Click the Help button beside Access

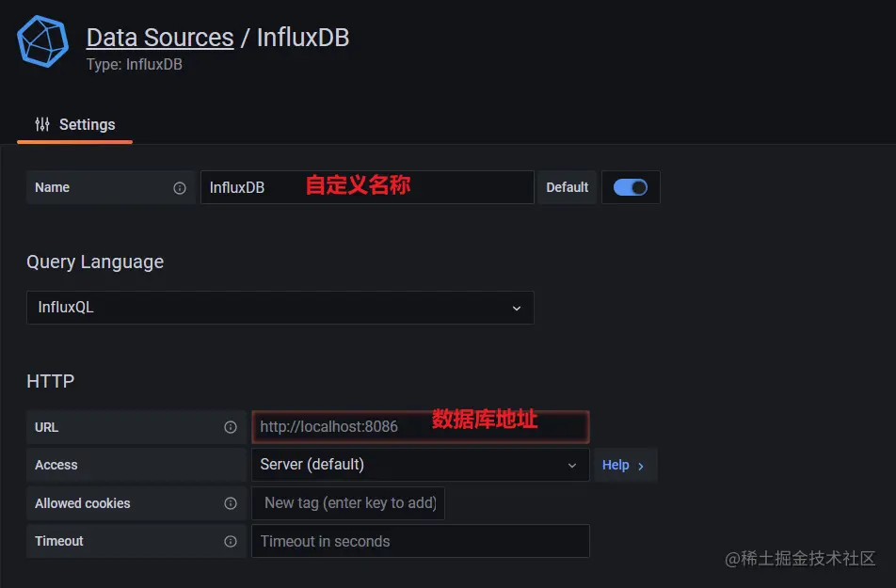625,465
